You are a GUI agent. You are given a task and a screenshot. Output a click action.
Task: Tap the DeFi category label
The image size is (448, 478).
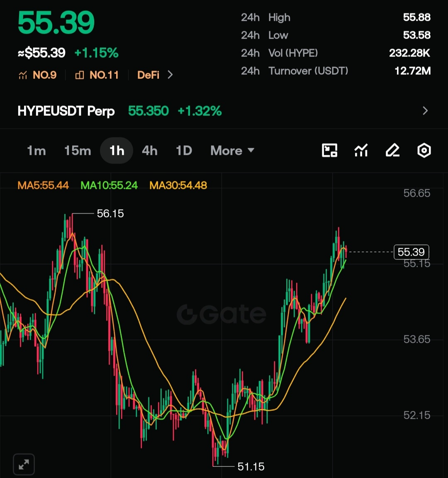pyautogui.click(x=149, y=75)
